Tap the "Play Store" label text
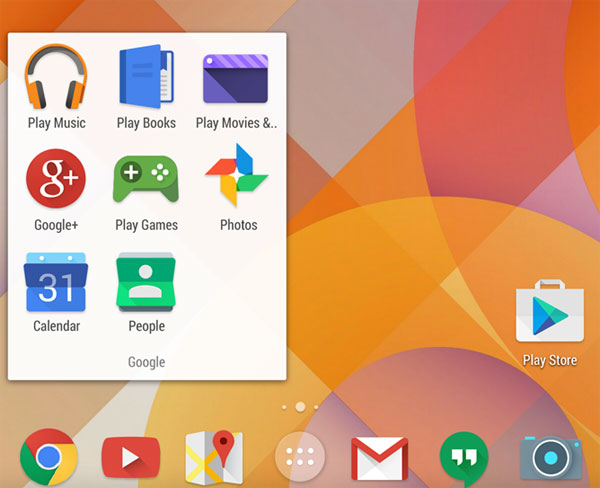This screenshot has width=600, height=488. (x=550, y=361)
